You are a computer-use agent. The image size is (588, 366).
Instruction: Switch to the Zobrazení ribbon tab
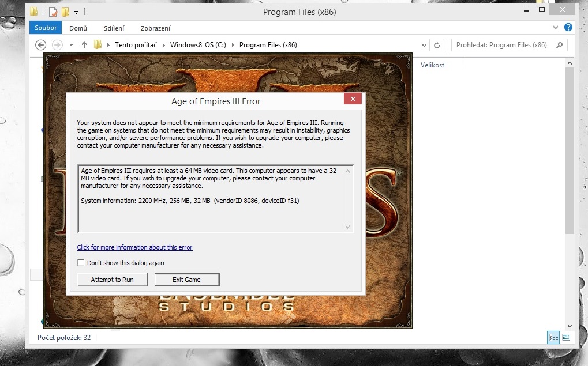(x=155, y=28)
